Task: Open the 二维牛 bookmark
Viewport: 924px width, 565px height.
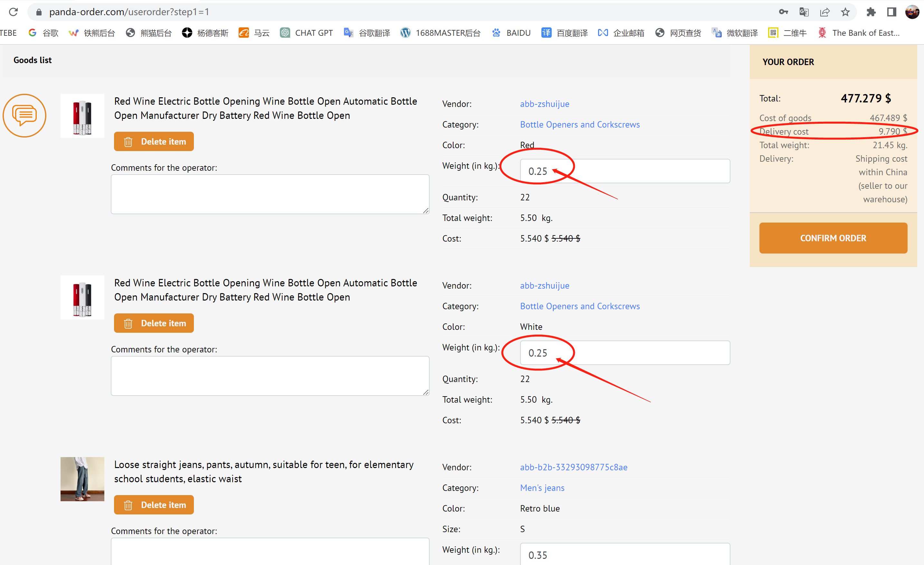Action: point(787,33)
